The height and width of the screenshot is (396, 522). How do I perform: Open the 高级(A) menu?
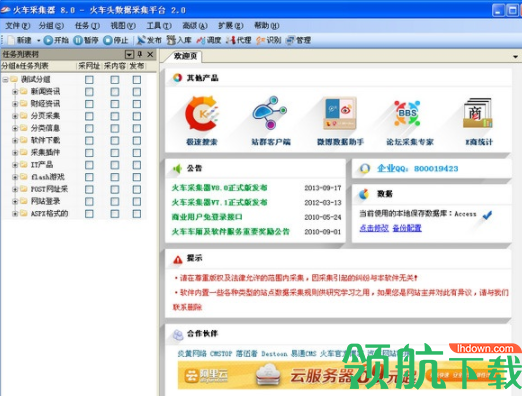point(195,26)
